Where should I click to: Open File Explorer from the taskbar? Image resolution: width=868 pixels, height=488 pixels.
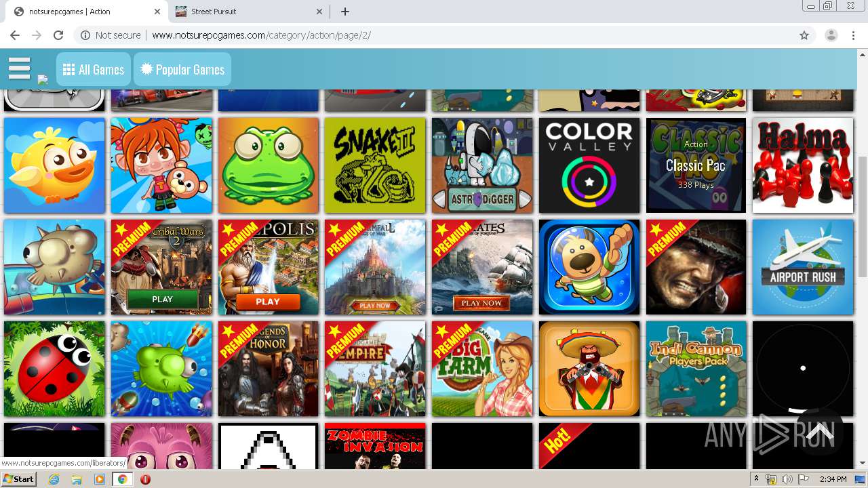tap(77, 479)
